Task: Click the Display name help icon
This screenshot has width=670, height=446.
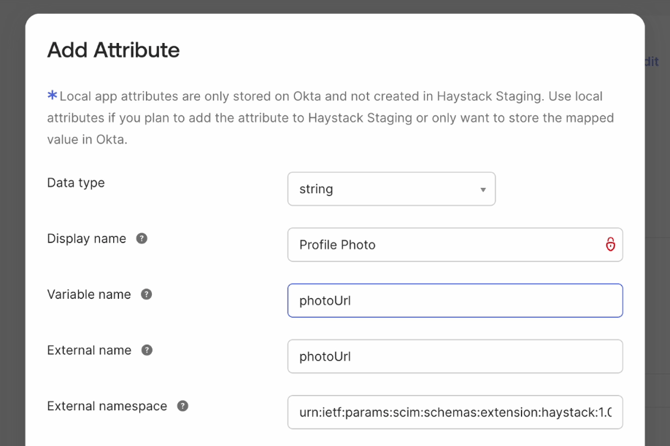Action: click(x=142, y=239)
